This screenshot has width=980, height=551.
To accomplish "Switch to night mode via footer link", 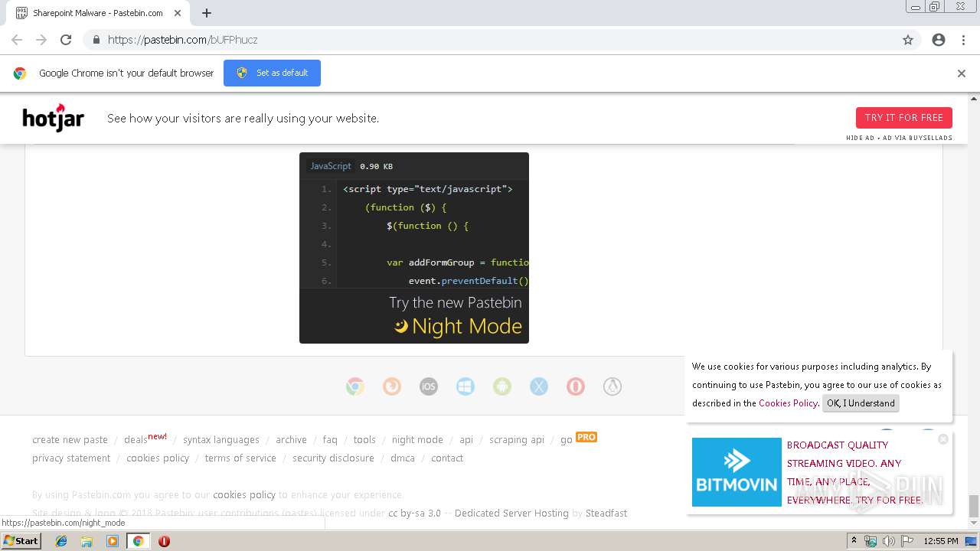I will point(417,440).
